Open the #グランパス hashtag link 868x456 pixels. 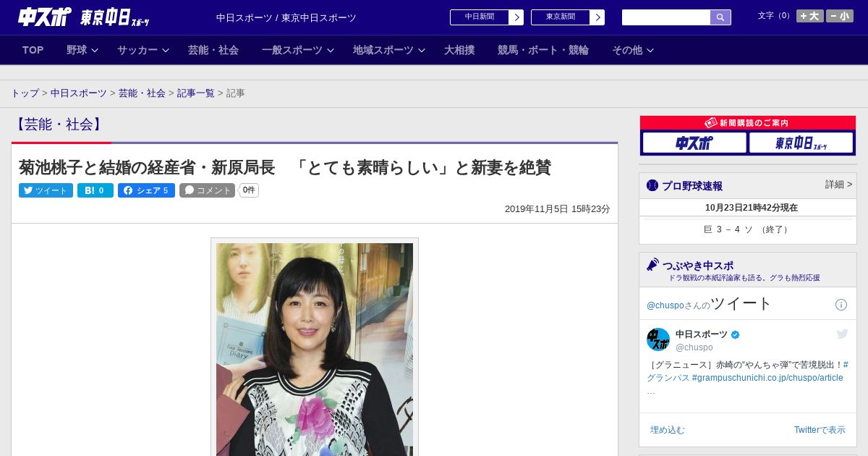click(668, 378)
